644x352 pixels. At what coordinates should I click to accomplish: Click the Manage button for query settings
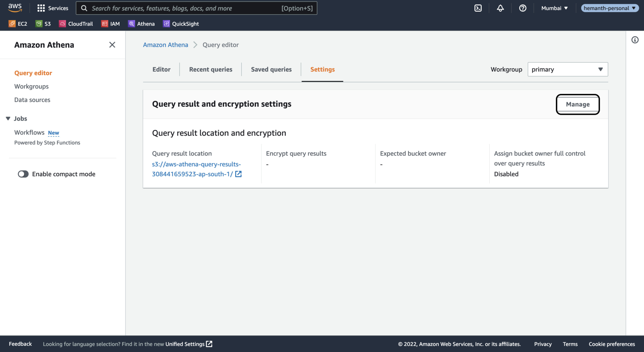pos(578,104)
